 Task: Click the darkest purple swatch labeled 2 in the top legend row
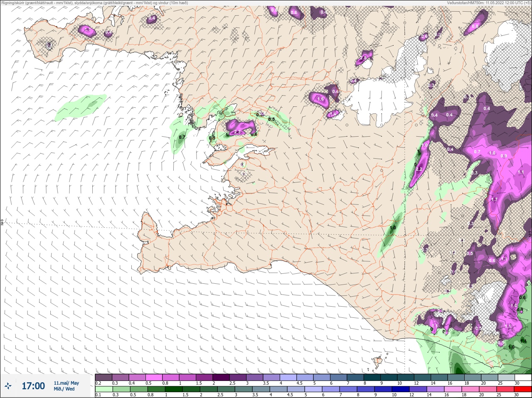[221, 377]
